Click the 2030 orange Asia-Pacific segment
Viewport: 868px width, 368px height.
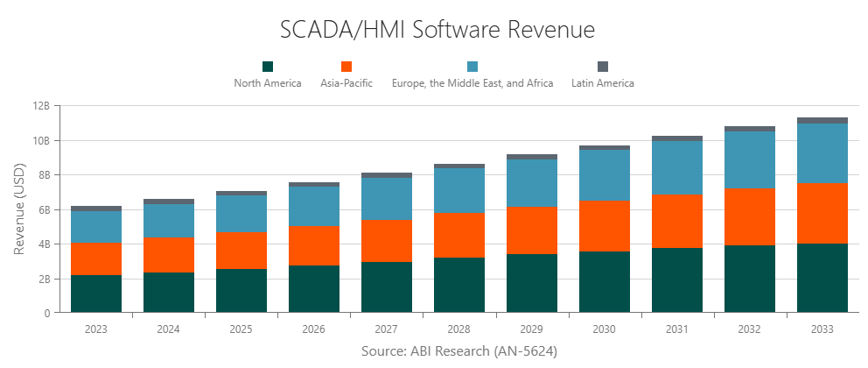605,226
